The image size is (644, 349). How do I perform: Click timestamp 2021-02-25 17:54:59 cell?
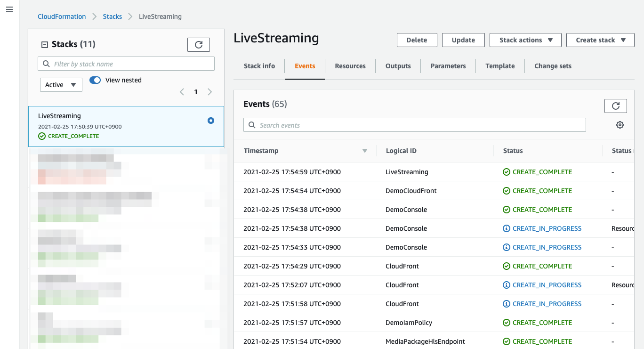(292, 172)
